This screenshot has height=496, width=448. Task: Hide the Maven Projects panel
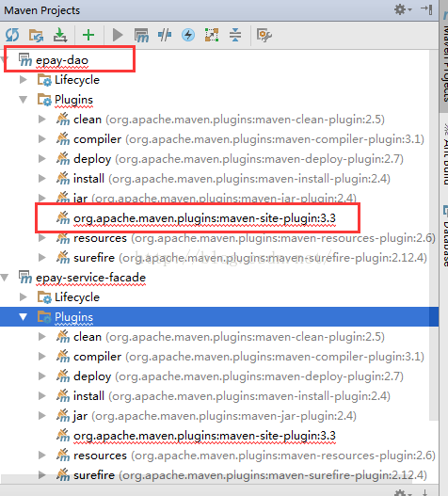click(x=426, y=9)
